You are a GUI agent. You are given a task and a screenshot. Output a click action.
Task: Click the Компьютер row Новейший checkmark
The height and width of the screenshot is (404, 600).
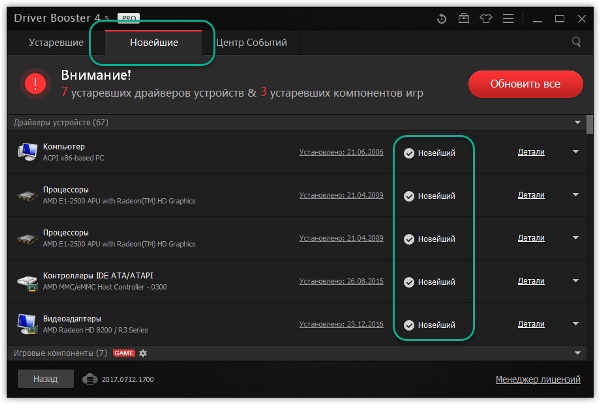(x=409, y=153)
